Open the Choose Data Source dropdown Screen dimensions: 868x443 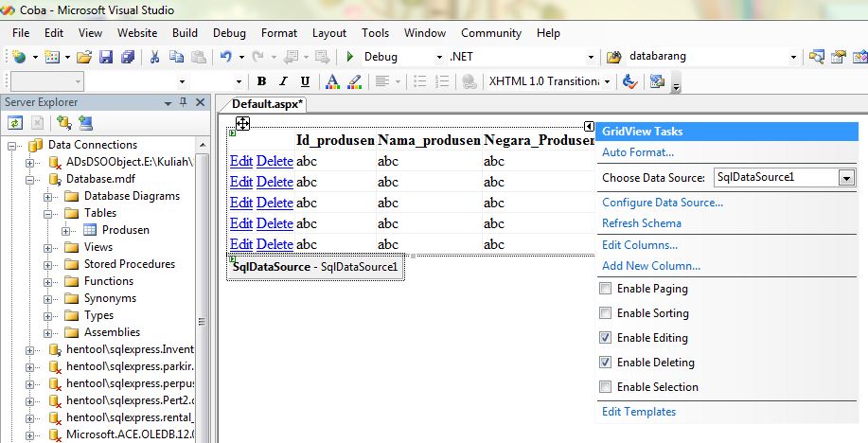846,178
